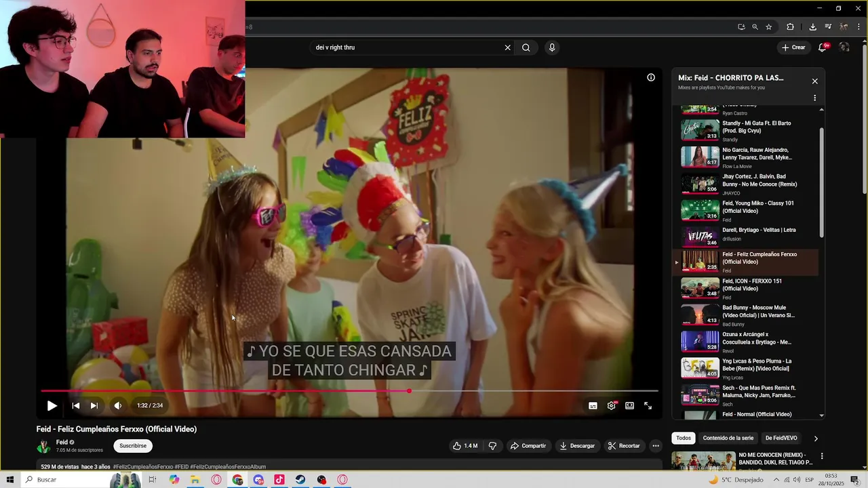This screenshot has height=488, width=868.
Task: Open the browser downloads icon
Action: click(x=812, y=27)
